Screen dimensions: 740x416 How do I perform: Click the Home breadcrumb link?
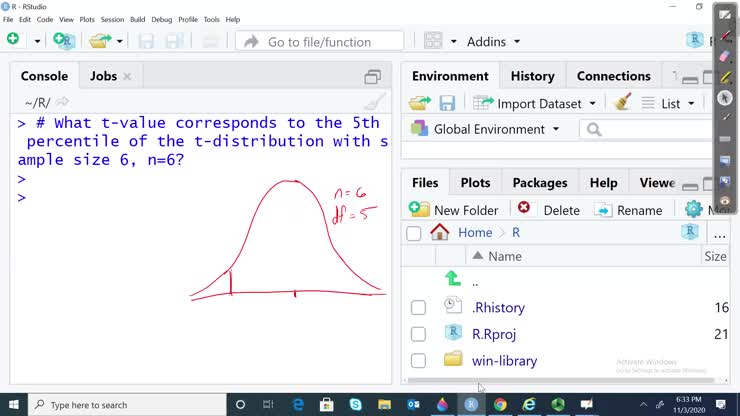(x=475, y=233)
